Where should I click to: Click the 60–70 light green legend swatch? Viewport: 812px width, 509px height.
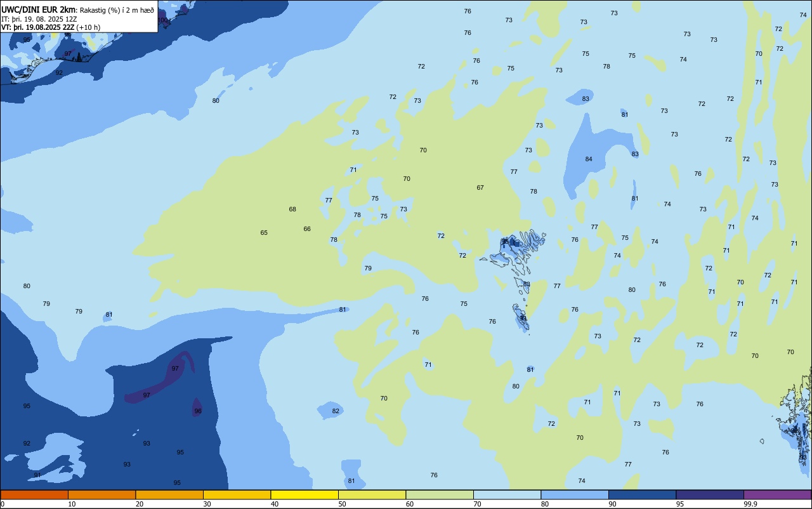440,494
